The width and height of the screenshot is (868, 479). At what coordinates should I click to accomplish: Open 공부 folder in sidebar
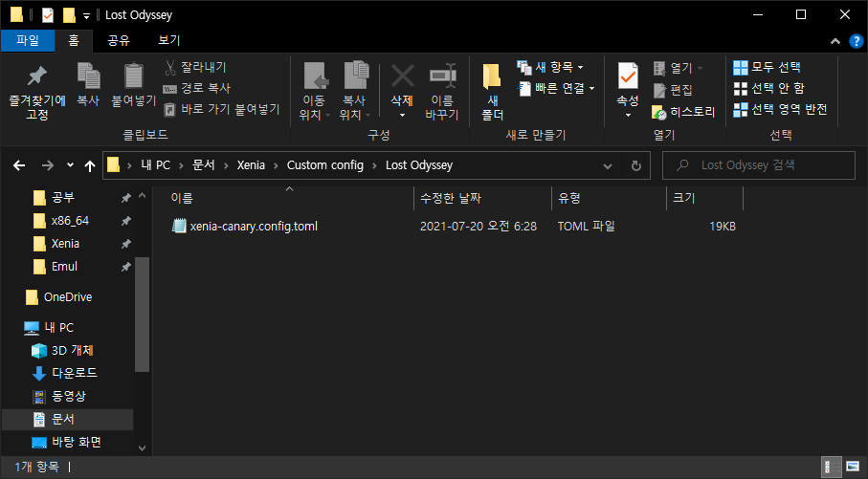coord(62,198)
